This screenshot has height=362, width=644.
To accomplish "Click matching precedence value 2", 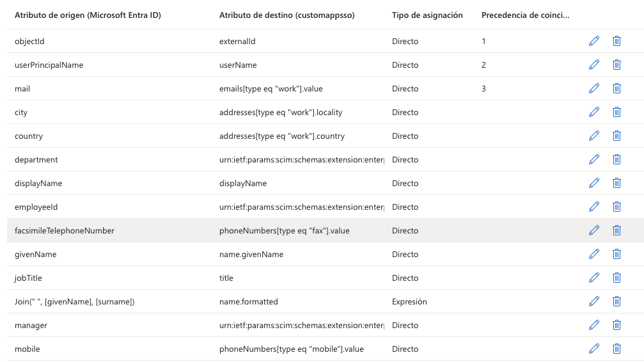I will (484, 65).
